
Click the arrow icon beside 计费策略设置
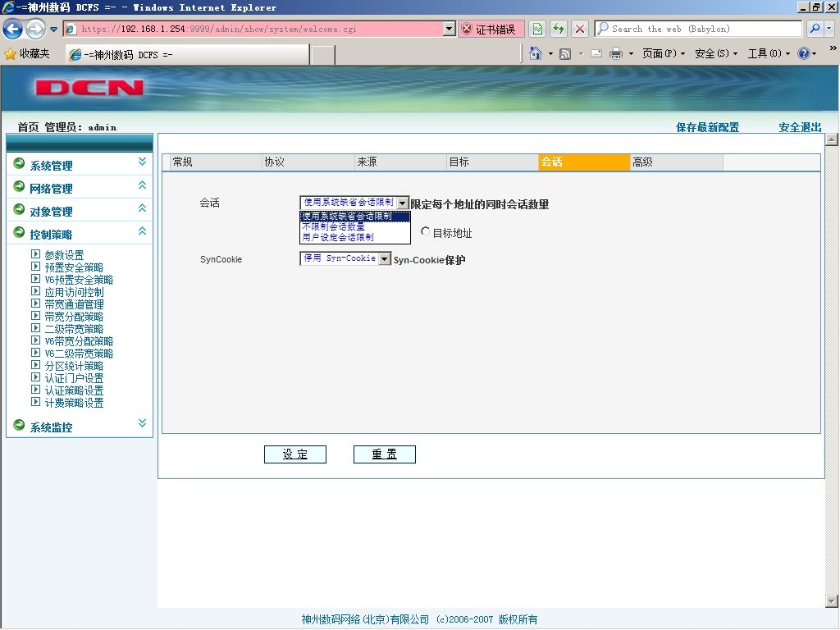pyautogui.click(x=35, y=402)
